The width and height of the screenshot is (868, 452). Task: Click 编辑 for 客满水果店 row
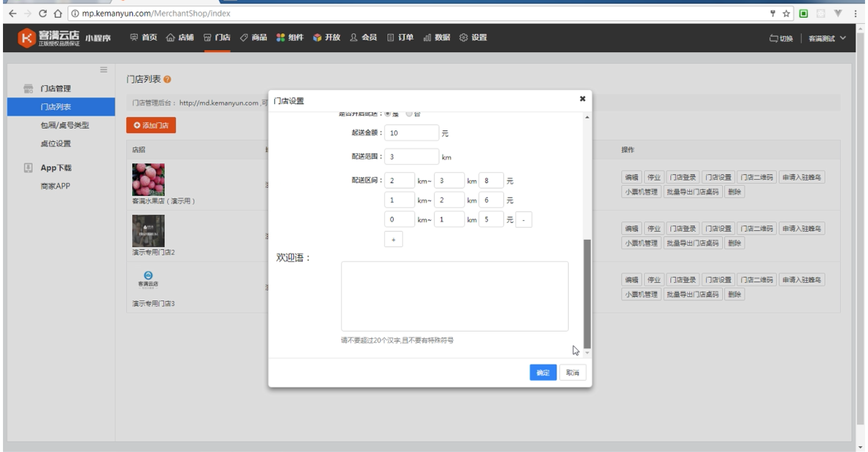(632, 177)
